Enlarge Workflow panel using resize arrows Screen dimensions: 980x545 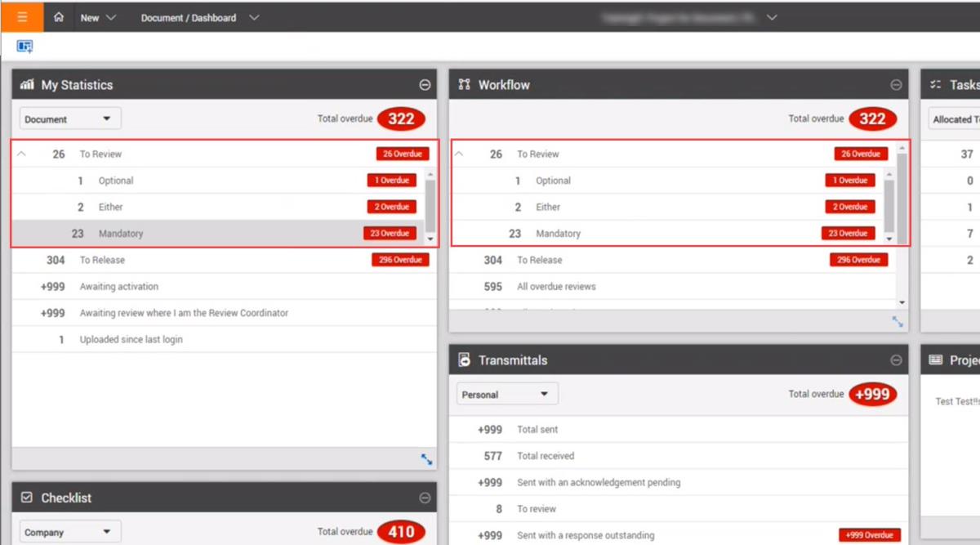(x=898, y=322)
